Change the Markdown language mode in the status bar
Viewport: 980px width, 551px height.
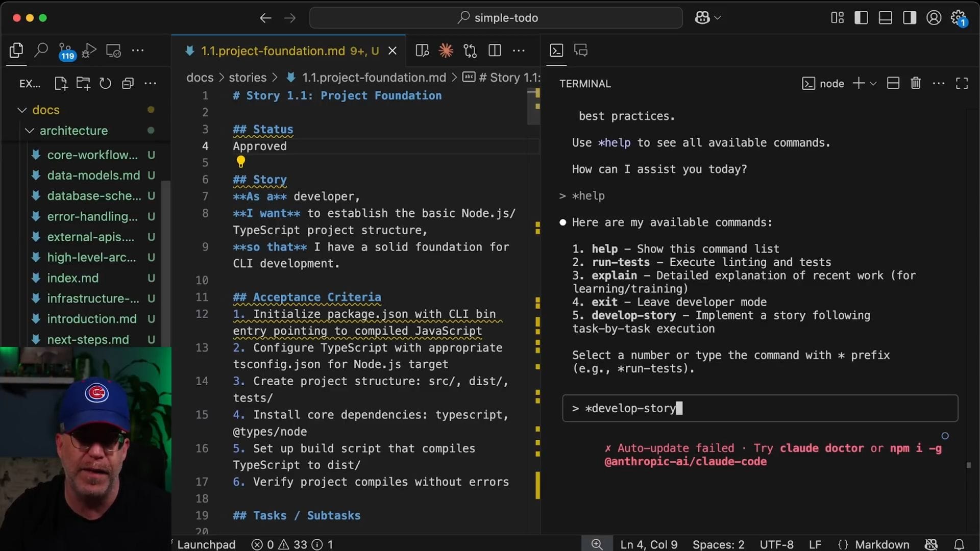pyautogui.click(x=881, y=544)
